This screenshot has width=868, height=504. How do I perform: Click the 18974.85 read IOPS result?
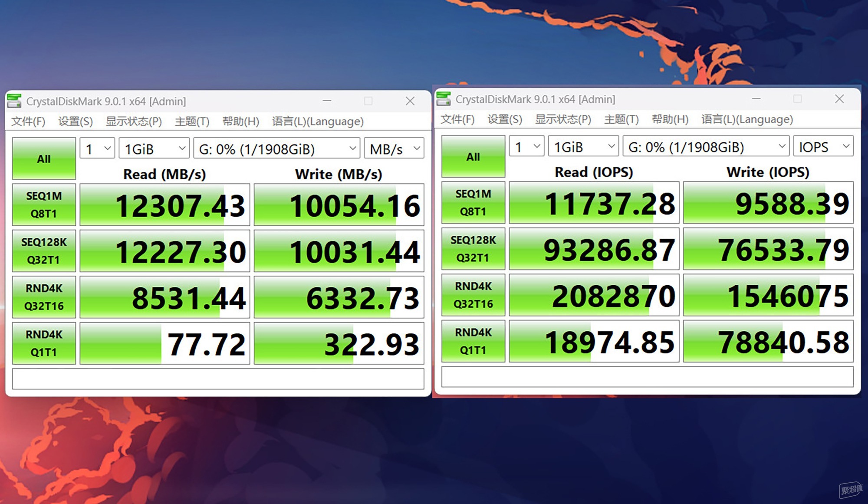(594, 341)
